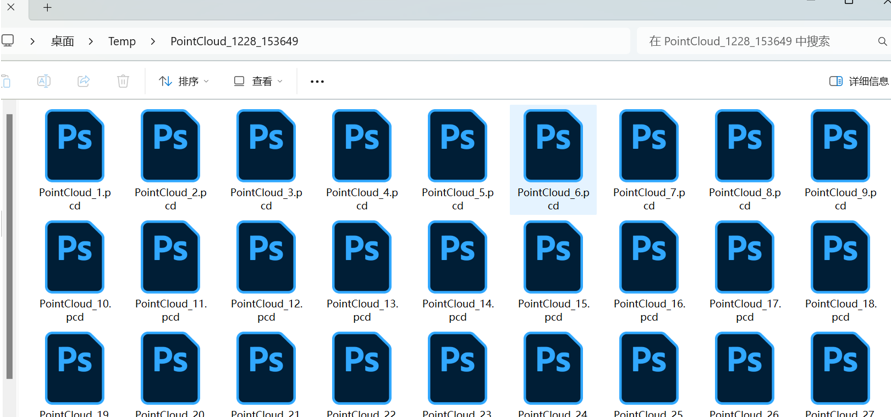The width and height of the screenshot is (893, 419).
Task: Select the PointCloud_22 file icon
Action: coord(362,368)
